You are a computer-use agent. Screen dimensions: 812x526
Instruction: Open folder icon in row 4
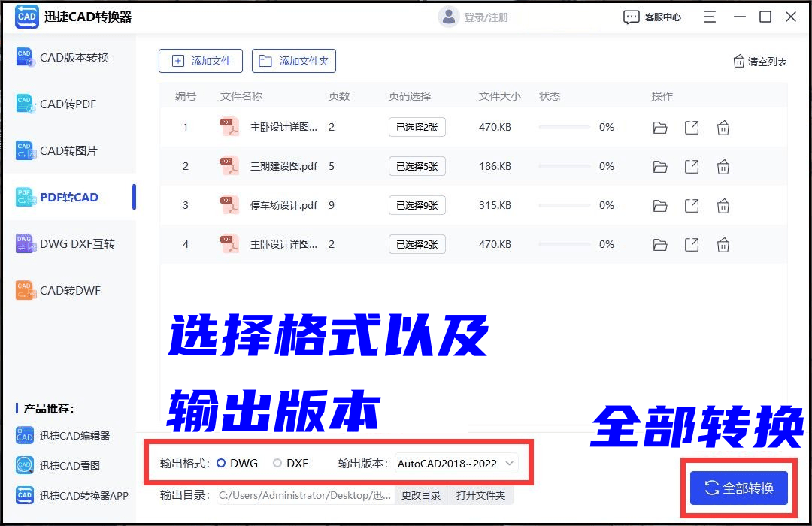[660, 245]
